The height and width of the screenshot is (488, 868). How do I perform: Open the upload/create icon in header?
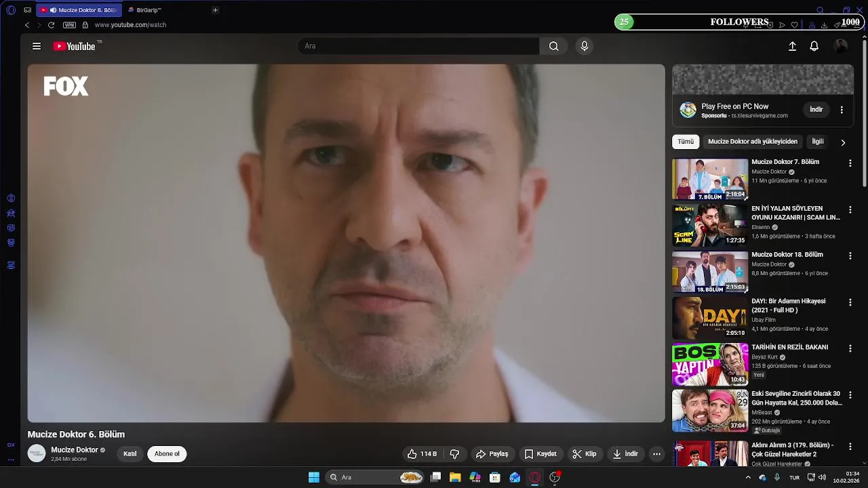(x=792, y=46)
